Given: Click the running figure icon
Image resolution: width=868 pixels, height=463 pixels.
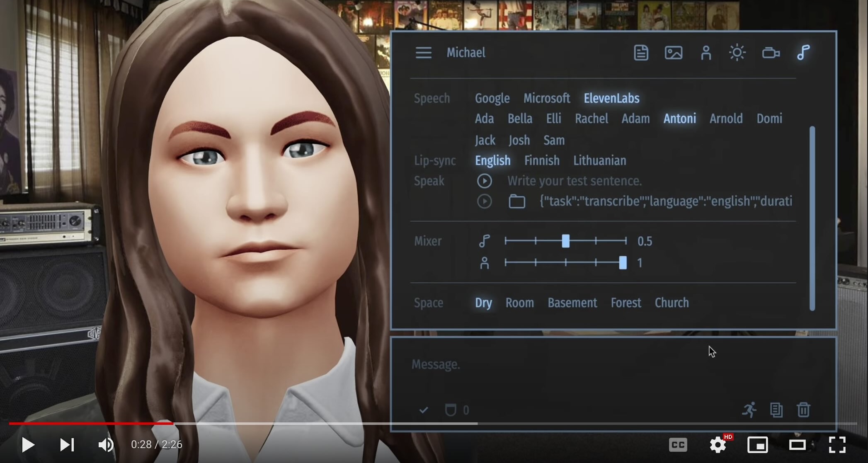Looking at the screenshot, I should point(749,410).
